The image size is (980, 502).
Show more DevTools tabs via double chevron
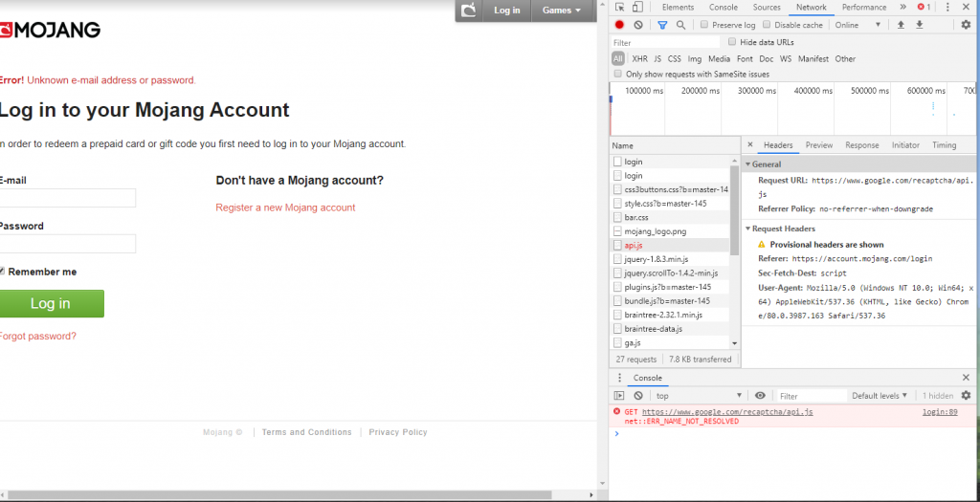point(903,8)
